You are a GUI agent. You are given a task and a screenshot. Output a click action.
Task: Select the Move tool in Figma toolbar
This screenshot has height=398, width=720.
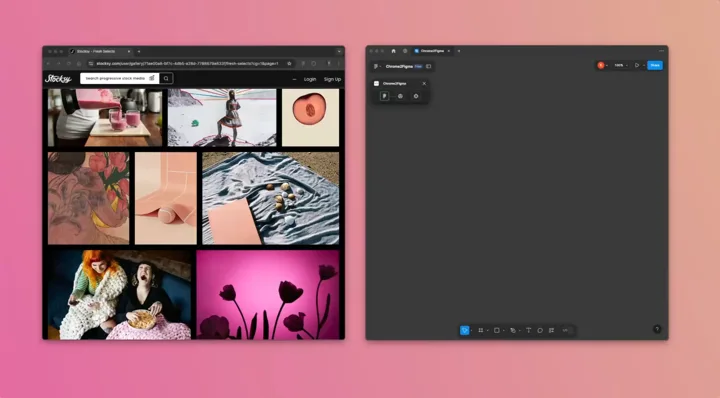tap(464, 330)
